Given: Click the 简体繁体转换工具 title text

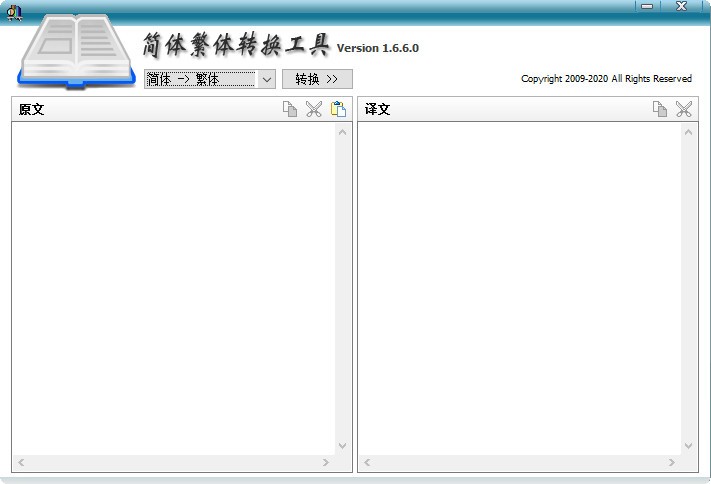Looking at the screenshot, I should 236,45.
